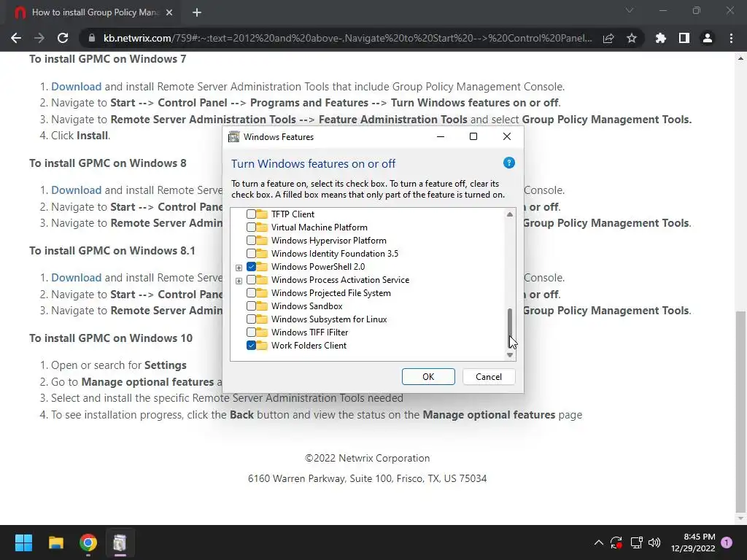
Task: Select Windows Subsystem for Linux label
Action: click(x=329, y=319)
